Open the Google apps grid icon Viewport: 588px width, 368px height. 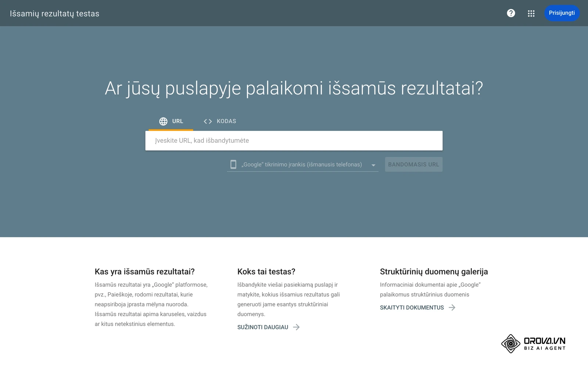(531, 13)
